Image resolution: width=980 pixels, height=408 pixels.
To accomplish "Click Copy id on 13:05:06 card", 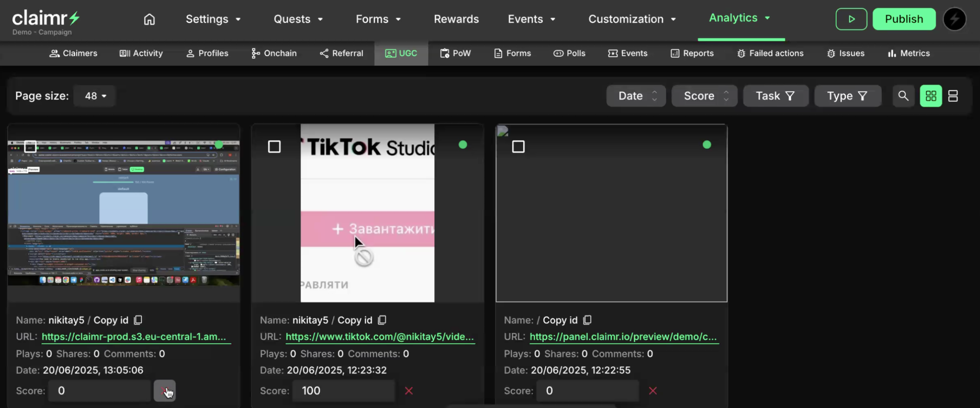I will click(111, 320).
